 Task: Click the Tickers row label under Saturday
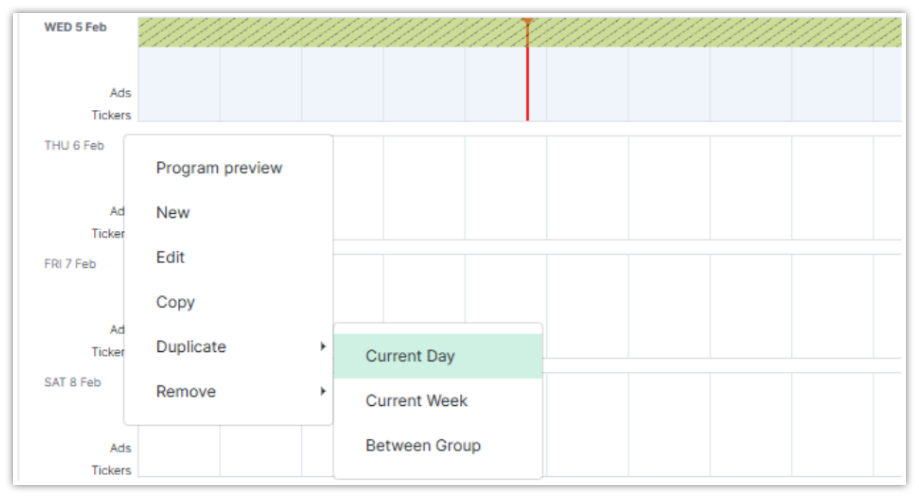111,470
